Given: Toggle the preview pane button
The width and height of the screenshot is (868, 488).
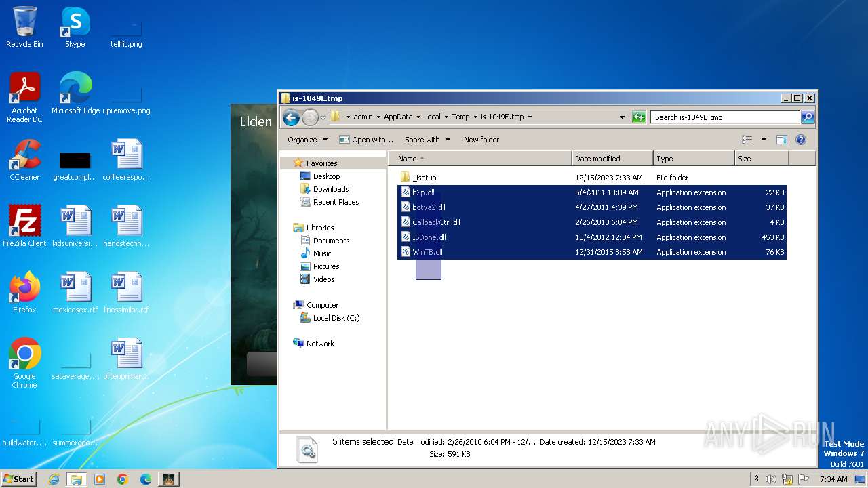Looking at the screenshot, I should [782, 140].
